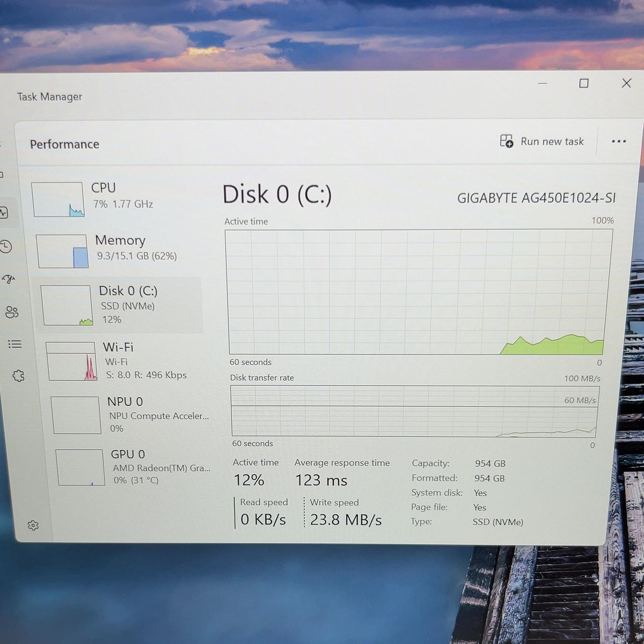Image resolution: width=644 pixels, height=644 pixels.
Task: Open the Details list icon
Action: [15, 344]
